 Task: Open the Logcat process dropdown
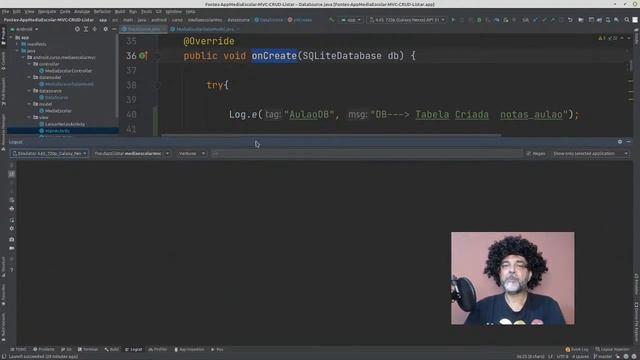131,153
